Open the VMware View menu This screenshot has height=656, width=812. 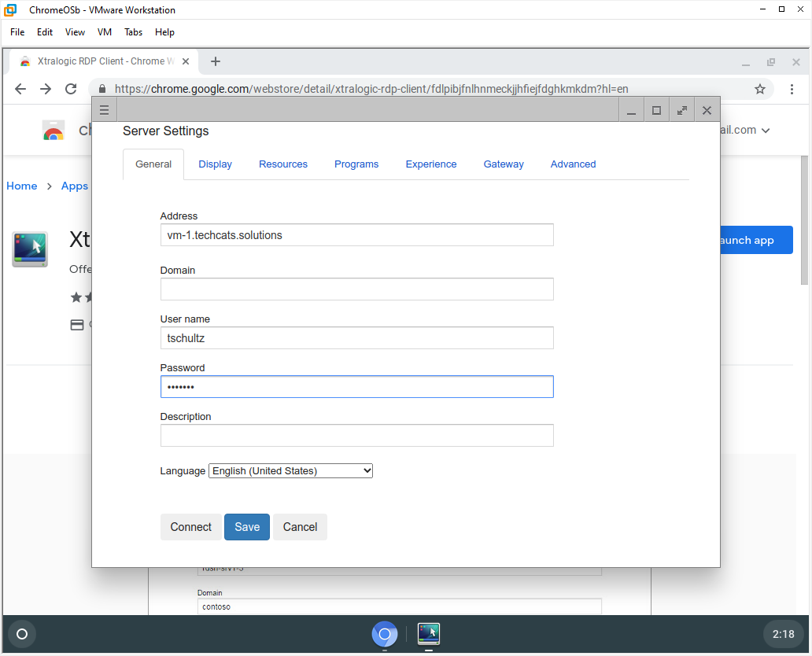click(x=75, y=32)
